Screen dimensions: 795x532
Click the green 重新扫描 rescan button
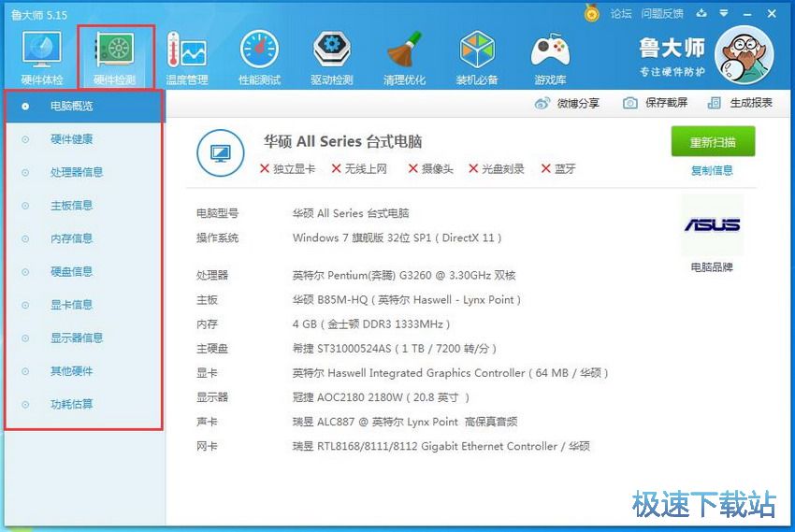(713, 141)
